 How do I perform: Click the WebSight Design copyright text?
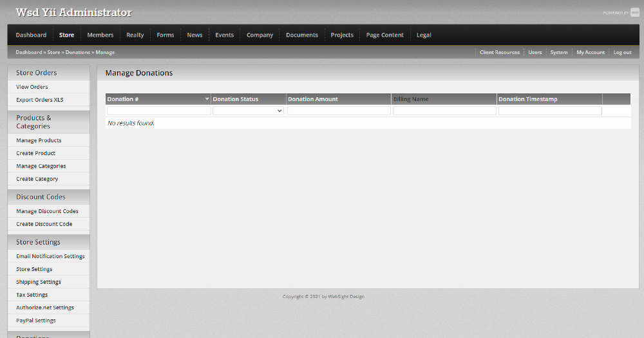pos(323,297)
